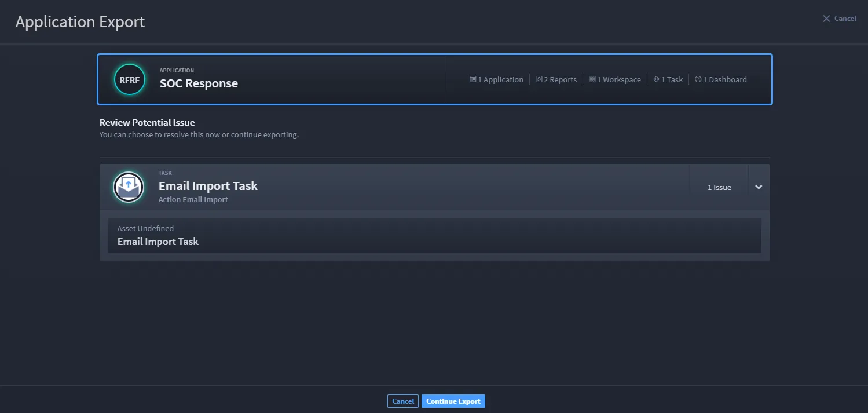This screenshot has height=413, width=868.
Task: Click the "1 Workspace" text
Action: pos(619,80)
